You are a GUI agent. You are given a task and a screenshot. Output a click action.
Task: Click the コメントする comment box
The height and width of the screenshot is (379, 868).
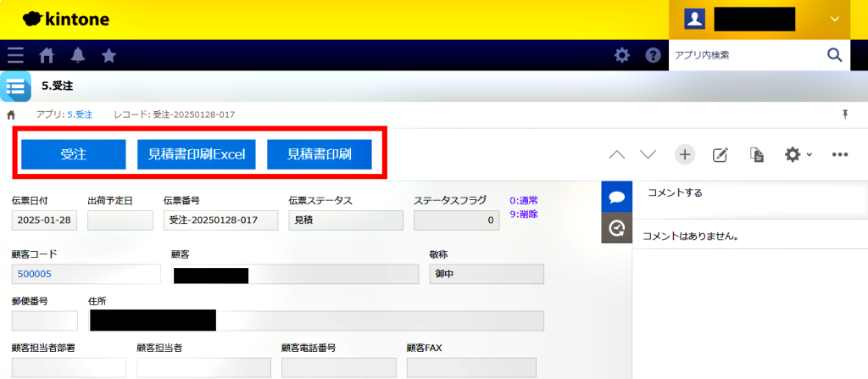[x=750, y=198]
